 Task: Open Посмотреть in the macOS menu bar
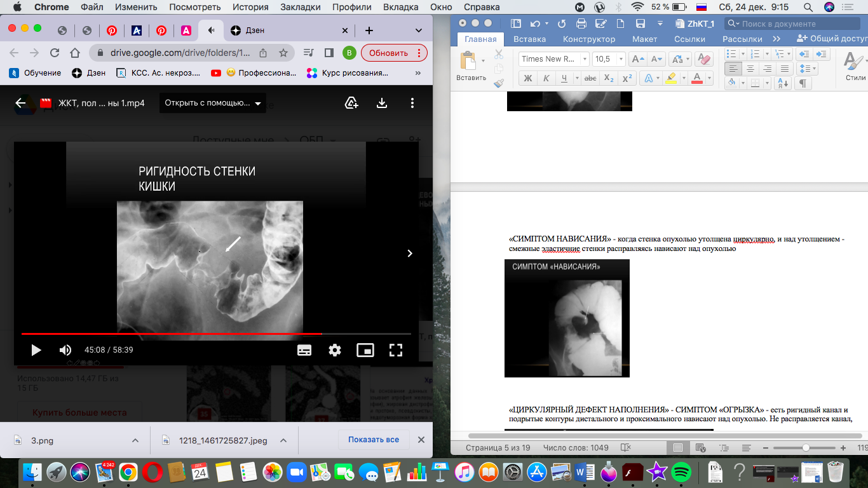pos(194,7)
